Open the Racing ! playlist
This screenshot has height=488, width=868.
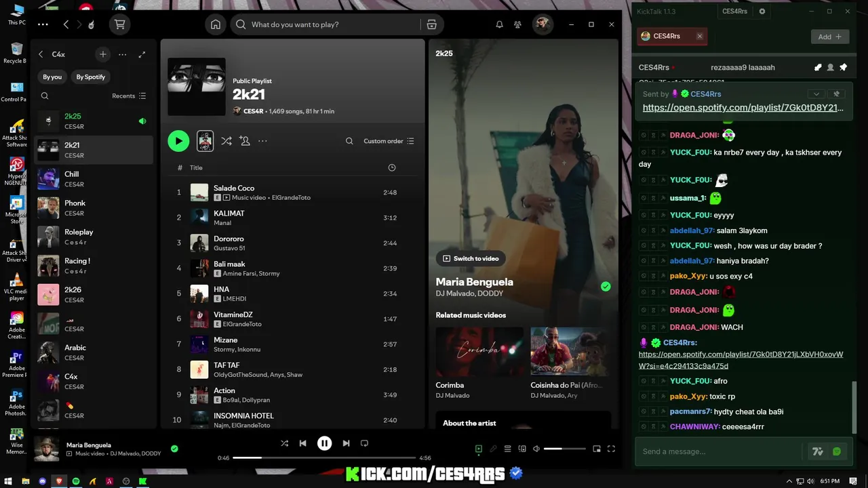point(94,266)
